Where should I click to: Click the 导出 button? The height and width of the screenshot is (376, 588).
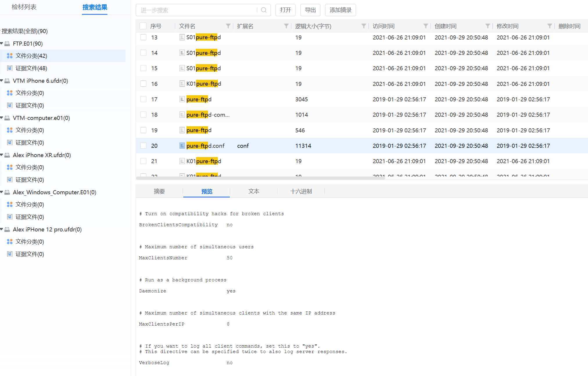pos(310,10)
